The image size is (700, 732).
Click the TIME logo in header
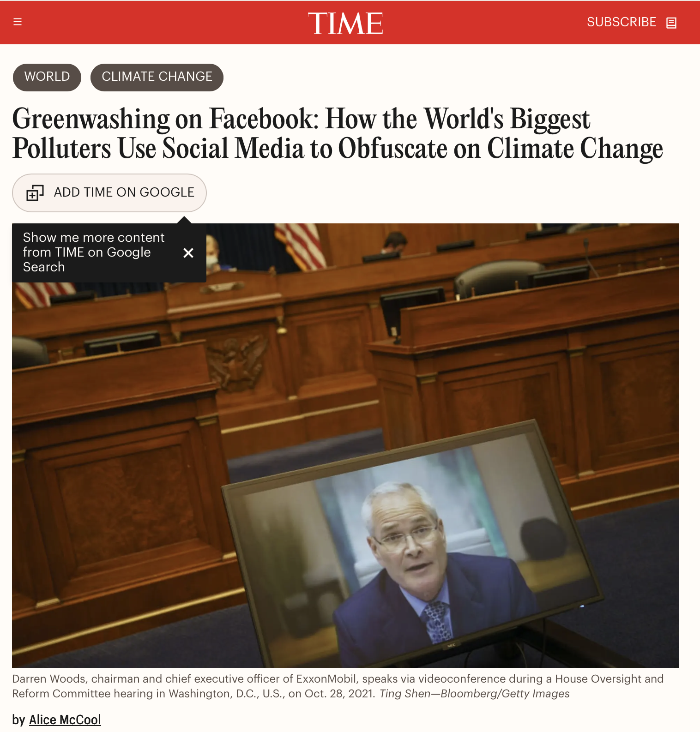(x=345, y=23)
